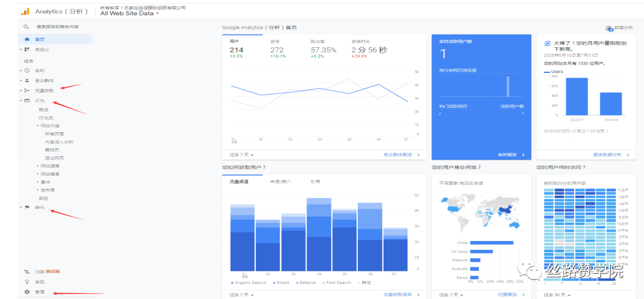This screenshot has width=644, height=299.
Task: Open 行为流 report
Action: pos(46,118)
